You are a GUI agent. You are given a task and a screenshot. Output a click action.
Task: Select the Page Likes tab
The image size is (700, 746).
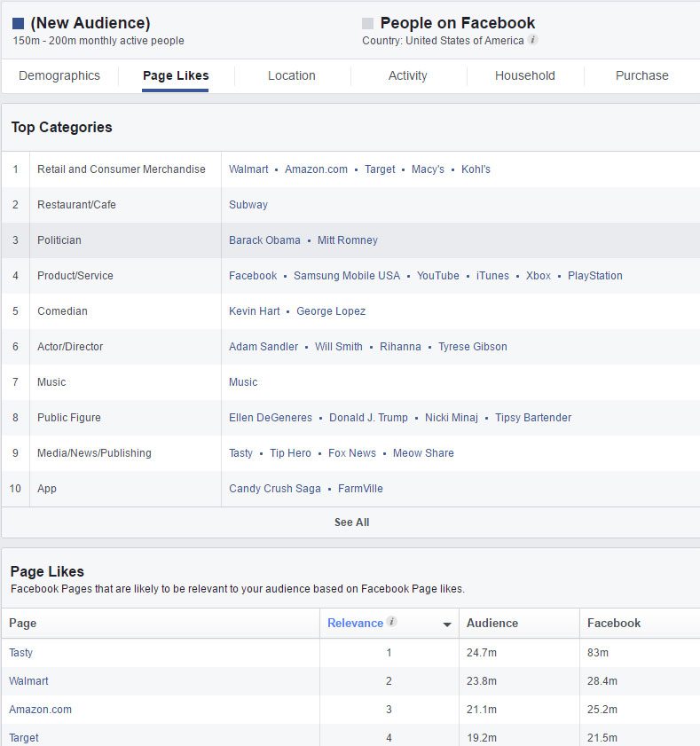click(176, 75)
